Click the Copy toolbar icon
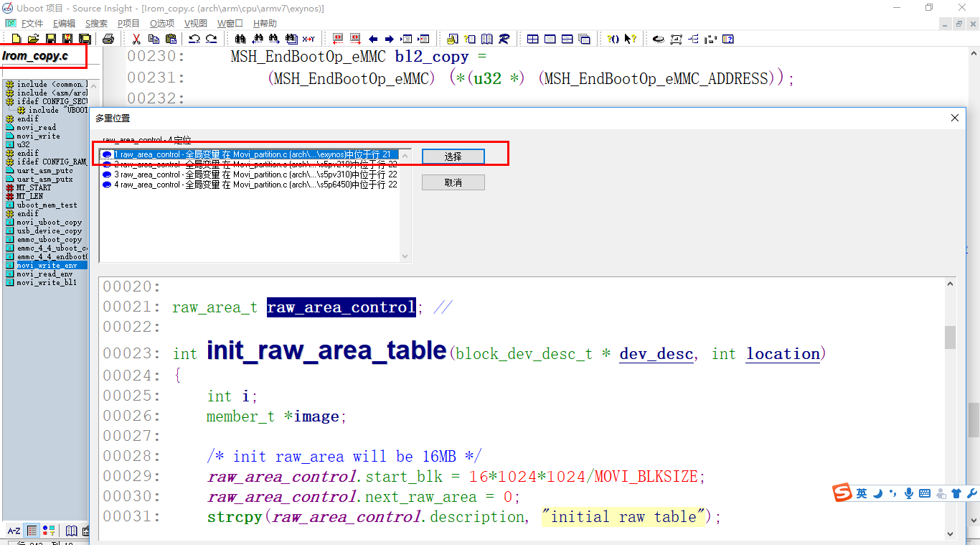980x545 pixels. (154, 39)
